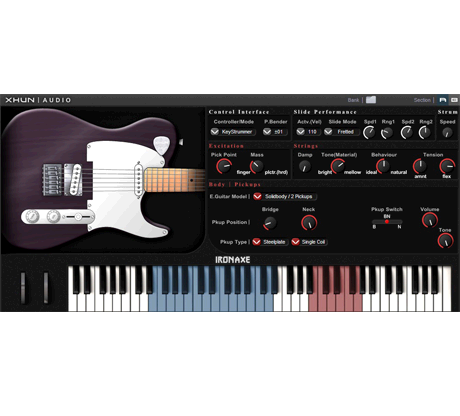
Task: Open the Single Coil pickup type dropdown
Action: tap(309, 242)
